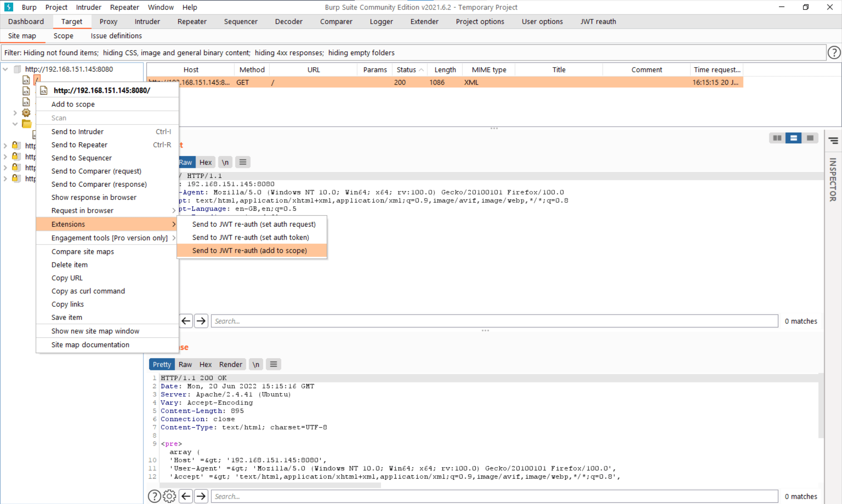Click the gear tree node icon
This screenshot has height=504, width=842.
26,113
